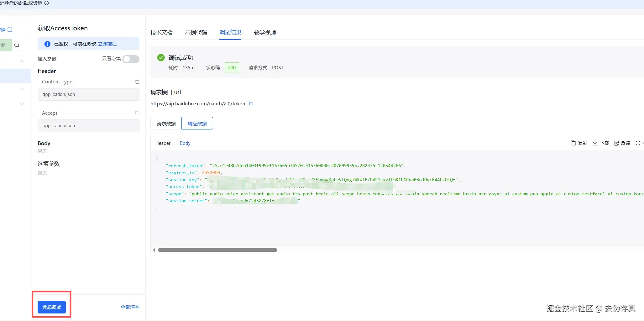Screen dimensions: 644x321
Task: Show the 请求数据 tab
Action: click(x=166, y=124)
